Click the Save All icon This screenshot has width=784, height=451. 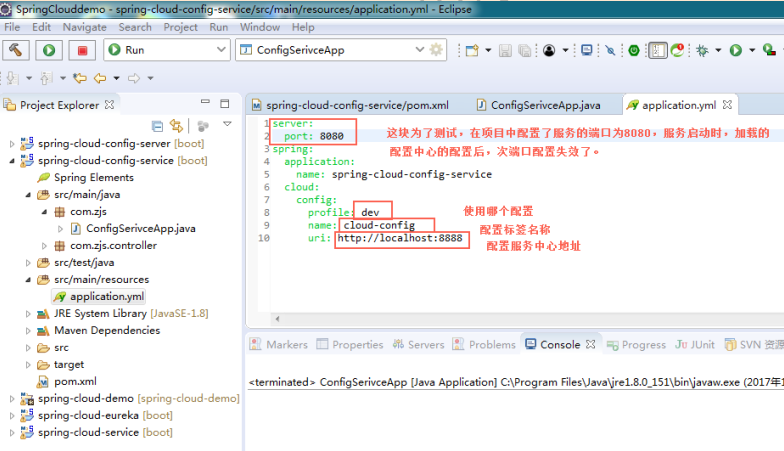[524, 50]
